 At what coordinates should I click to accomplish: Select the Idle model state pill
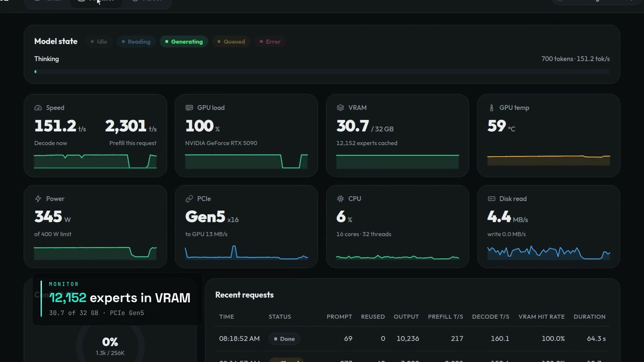click(99, 41)
